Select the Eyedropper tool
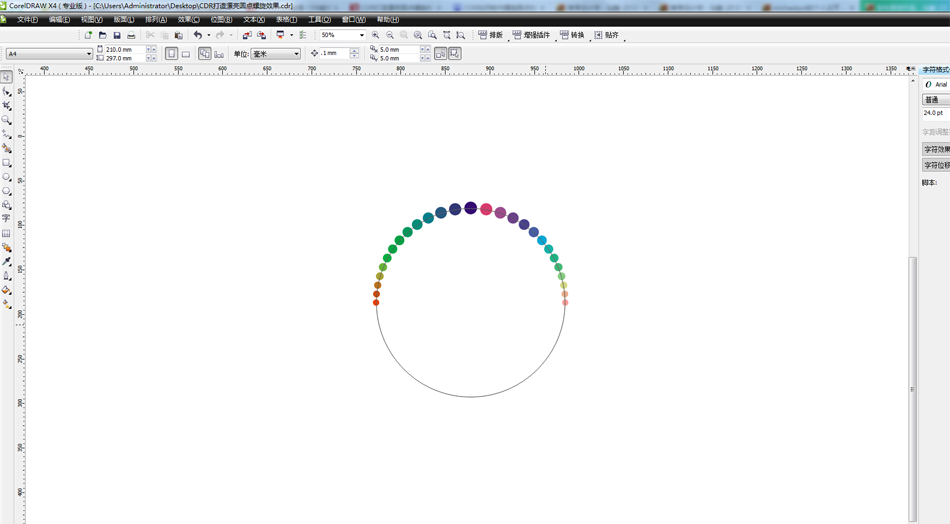This screenshot has width=950, height=524. (x=6, y=261)
